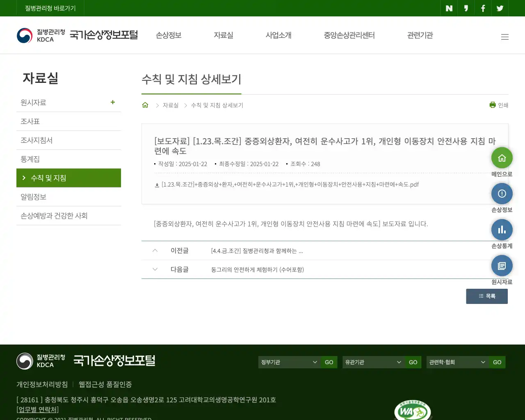Open the 정부기관 dropdown
The width and height of the screenshot is (525, 420).
(290, 362)
